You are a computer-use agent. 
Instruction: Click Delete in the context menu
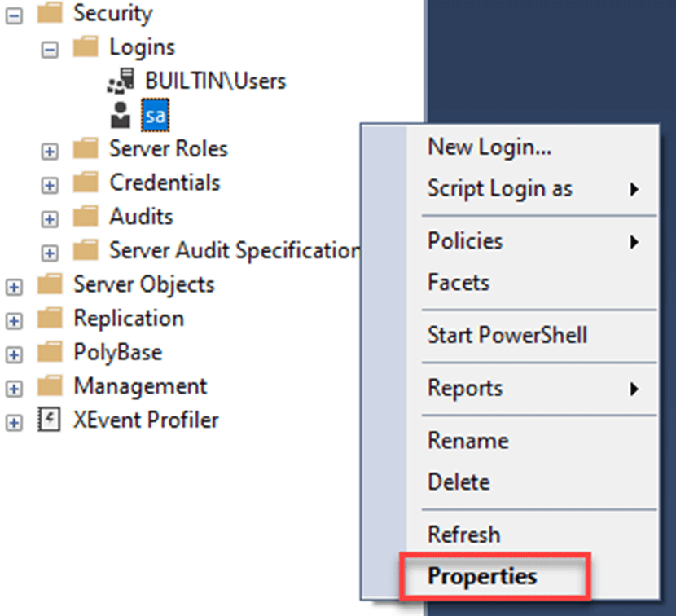(458, 482)
